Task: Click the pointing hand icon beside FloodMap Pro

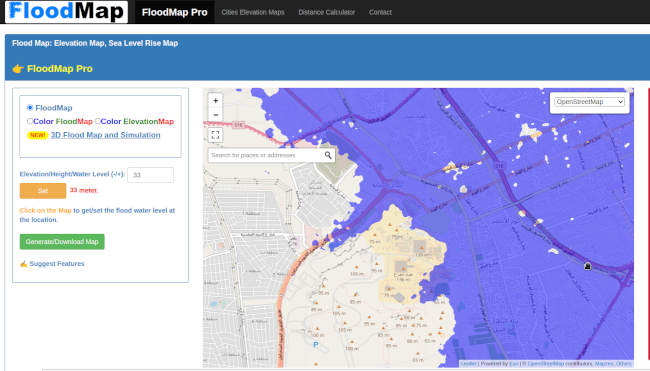Action: [x=18, y=69]
